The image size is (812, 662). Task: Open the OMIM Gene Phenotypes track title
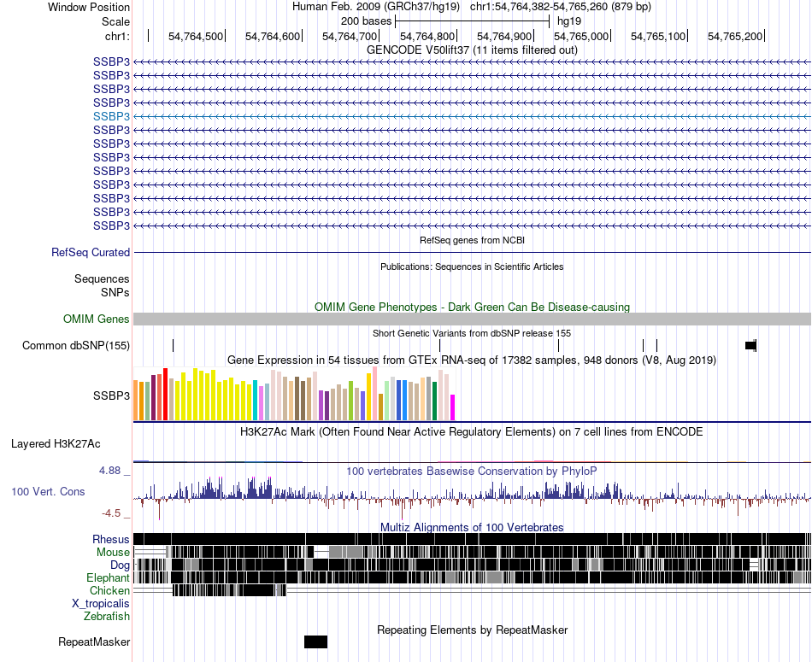coord(472,307)
